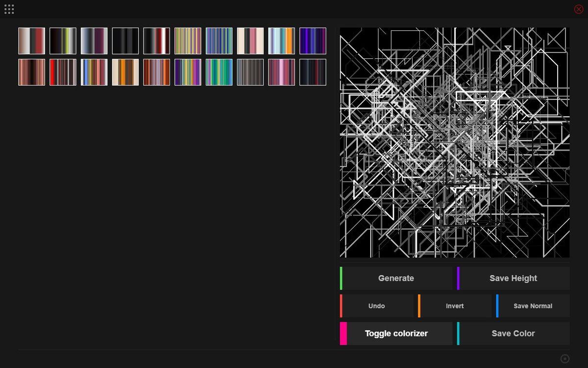Pick the gray-brown muted striped gradient

(250, 72)
